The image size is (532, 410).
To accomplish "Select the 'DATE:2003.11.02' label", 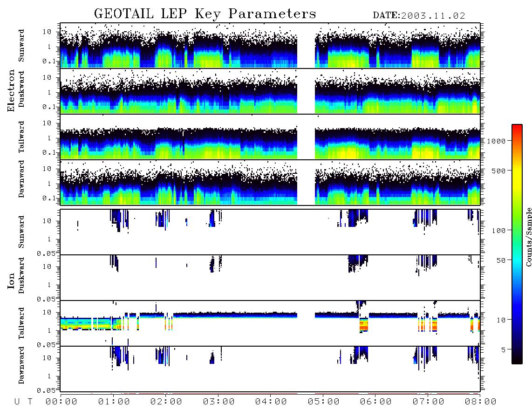I will point(419,16).
